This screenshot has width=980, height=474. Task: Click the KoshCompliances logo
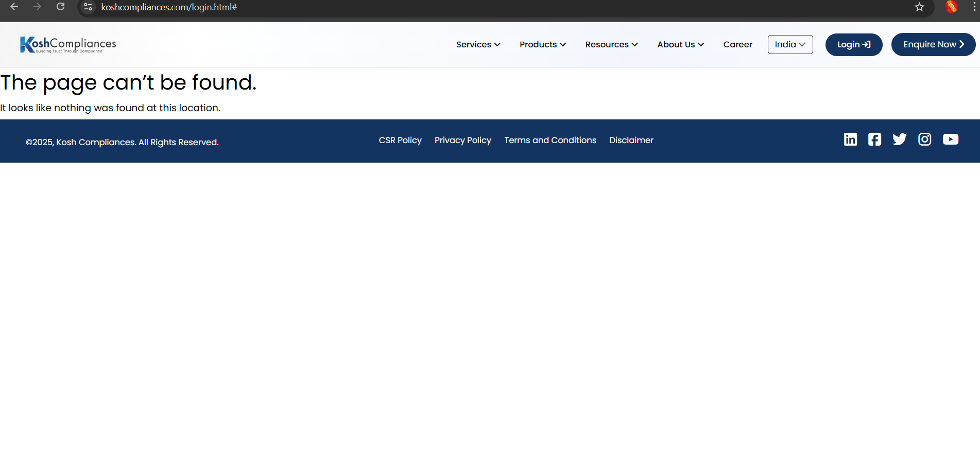(68, 45)
